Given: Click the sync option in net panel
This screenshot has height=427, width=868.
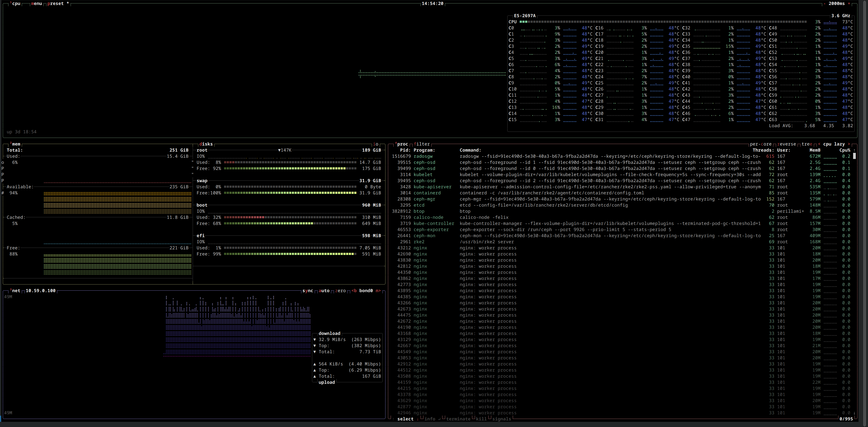Looking at the screenshot, I should click(308, 290).
